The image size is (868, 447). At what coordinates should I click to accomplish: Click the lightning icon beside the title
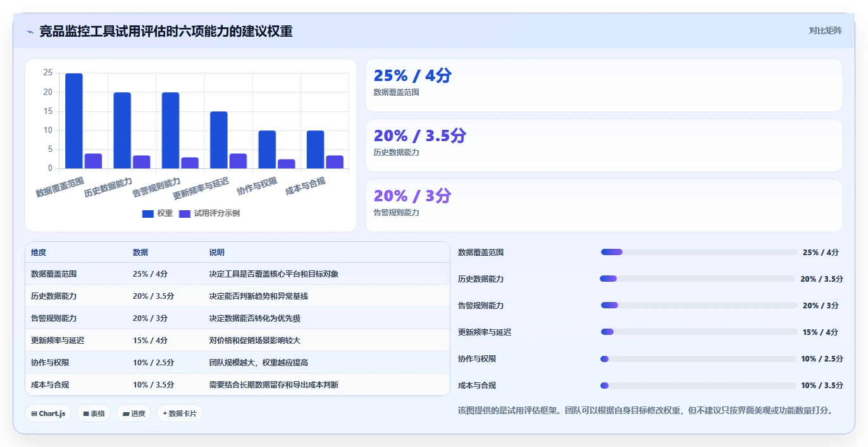[30, 31]
